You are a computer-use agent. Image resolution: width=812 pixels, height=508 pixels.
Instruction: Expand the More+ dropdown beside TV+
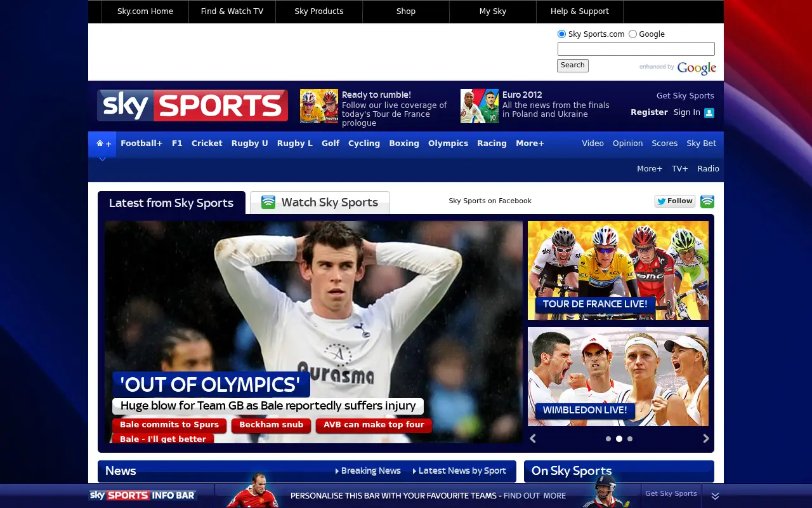(650, 169)
